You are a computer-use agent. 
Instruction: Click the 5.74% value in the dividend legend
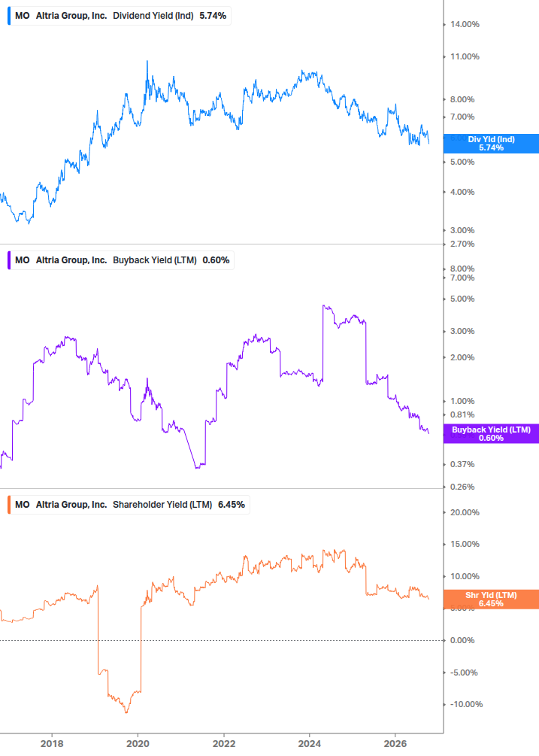click(x=213, y=16)
